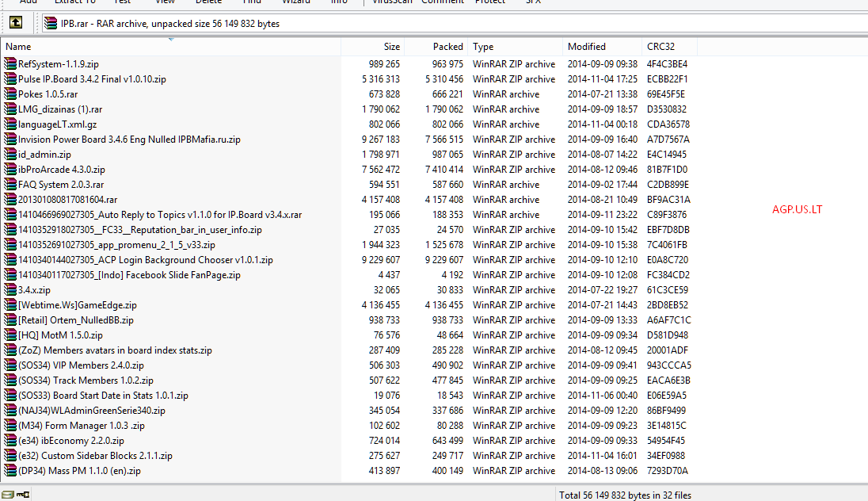Sort the list by Size column
Screen dimensions: 868x501
pos(391,47)
